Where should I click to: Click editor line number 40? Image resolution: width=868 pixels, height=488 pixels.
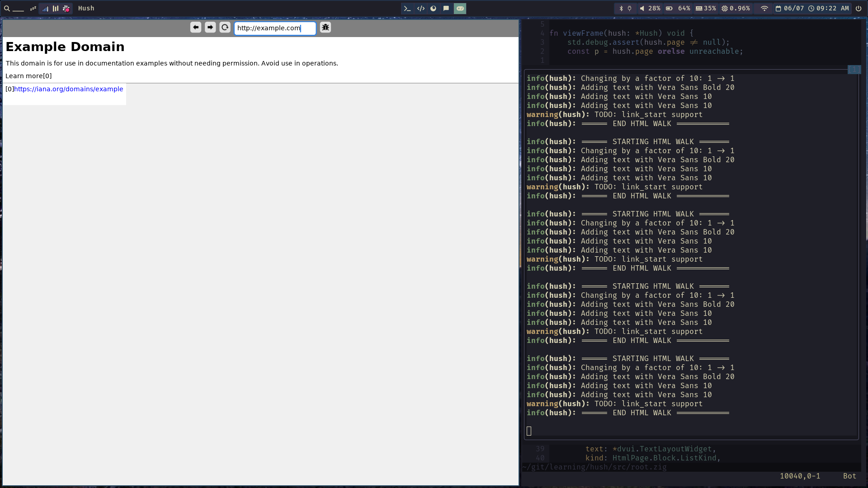point(540,458)
